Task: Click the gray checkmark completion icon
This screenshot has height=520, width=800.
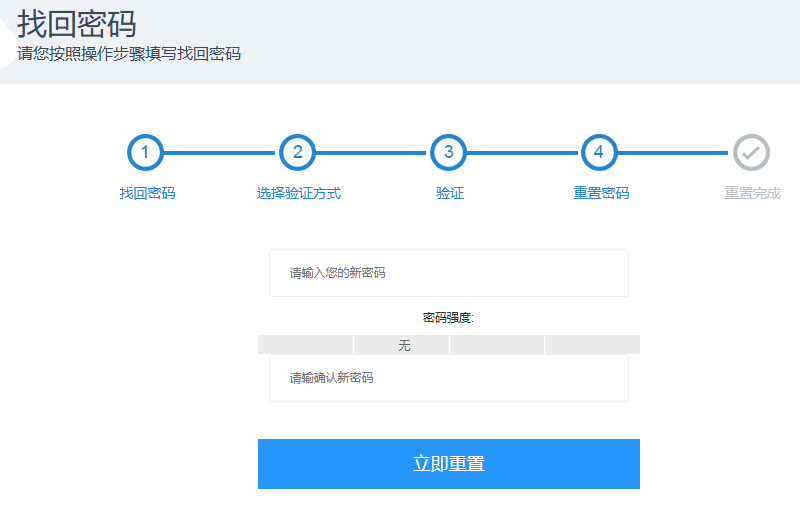Action: click(x=751, y=153)
